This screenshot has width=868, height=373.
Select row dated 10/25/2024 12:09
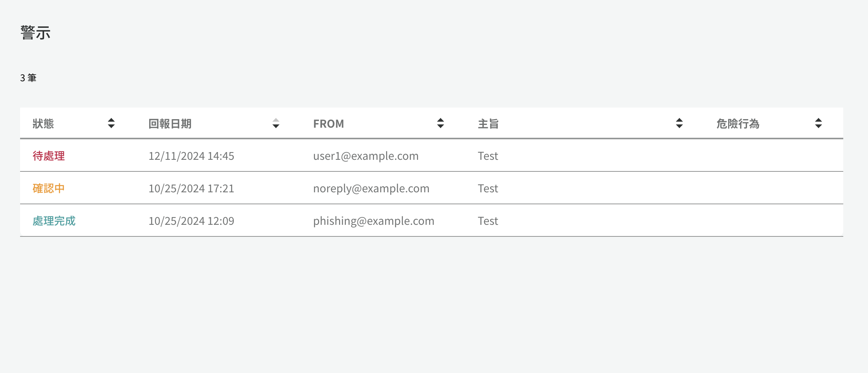click(x=432, y=221)
